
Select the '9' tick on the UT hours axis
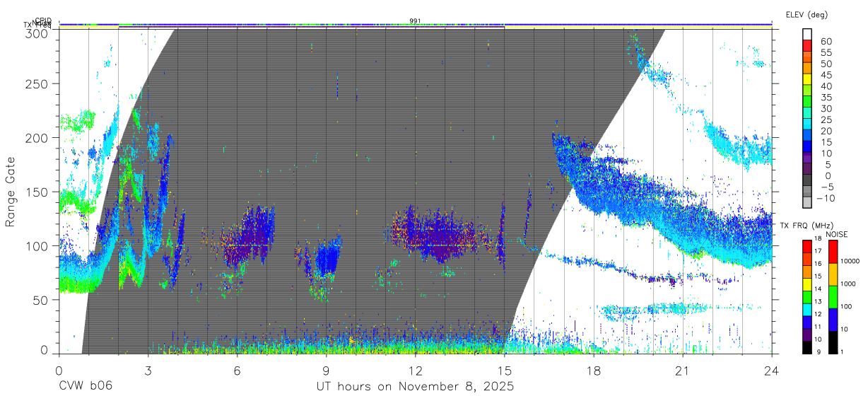pyautogui.click(x=327, y=371)
